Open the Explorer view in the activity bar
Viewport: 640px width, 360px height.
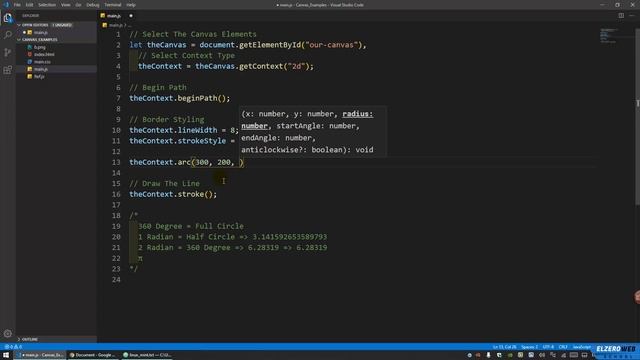8,18
